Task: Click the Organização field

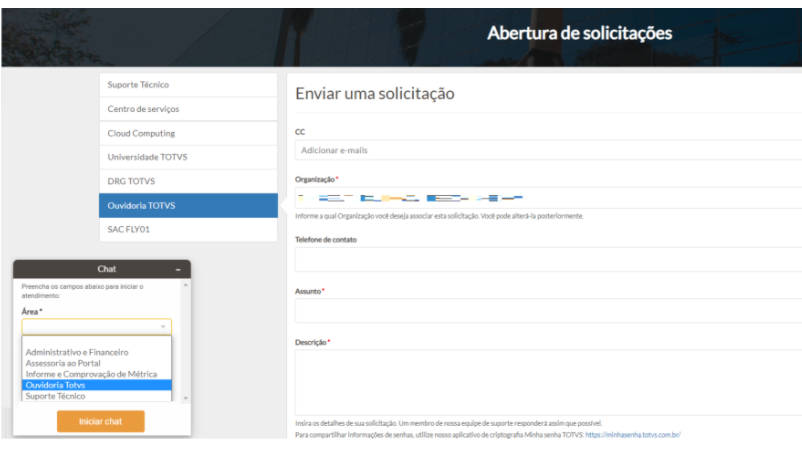Action: pyautogui.click(x=548, y=197)
